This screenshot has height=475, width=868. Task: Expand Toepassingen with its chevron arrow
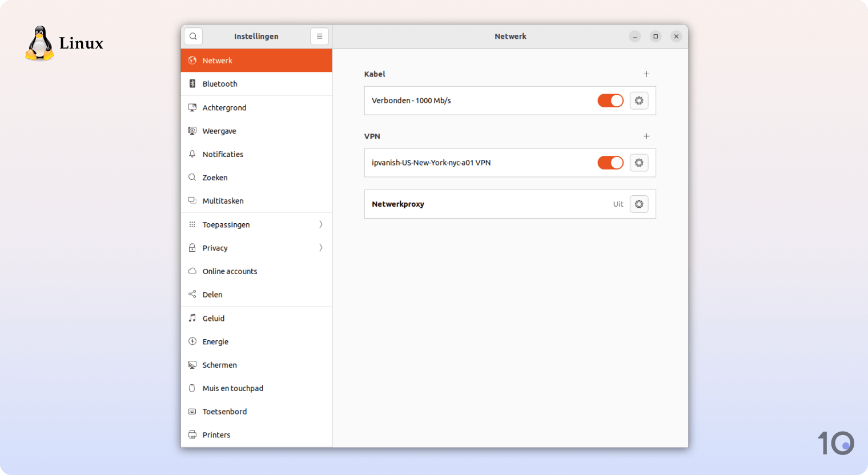321,224
